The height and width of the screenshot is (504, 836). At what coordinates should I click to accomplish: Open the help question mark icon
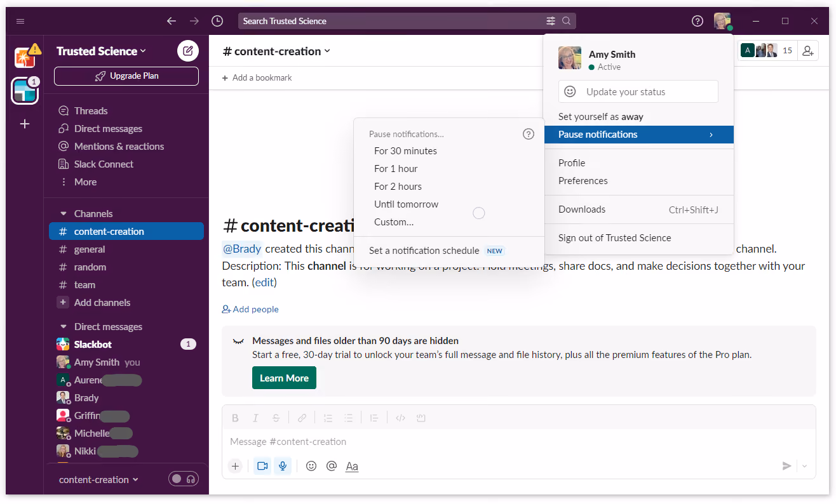[x=698, y=21]
